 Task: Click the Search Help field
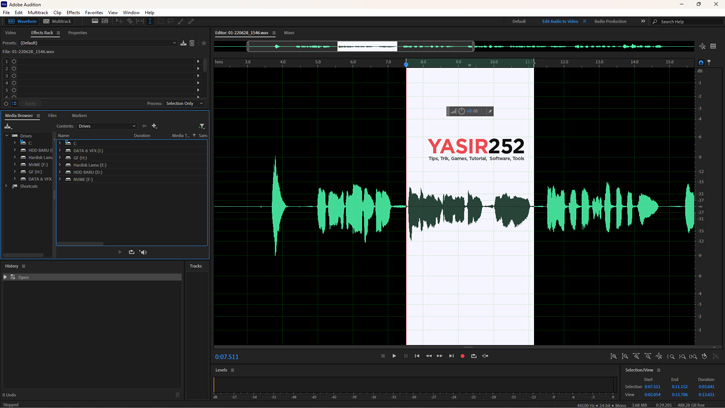click(x=687, y=22)
